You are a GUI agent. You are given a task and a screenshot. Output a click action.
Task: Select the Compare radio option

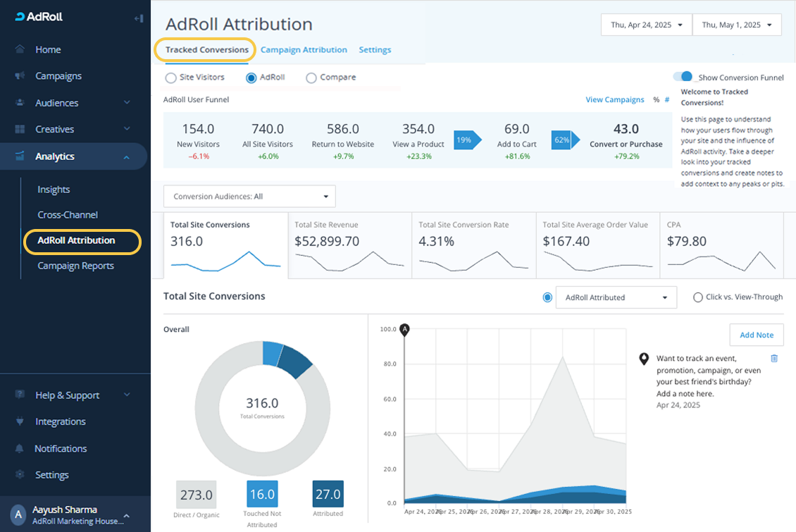(x=311, y=78)
